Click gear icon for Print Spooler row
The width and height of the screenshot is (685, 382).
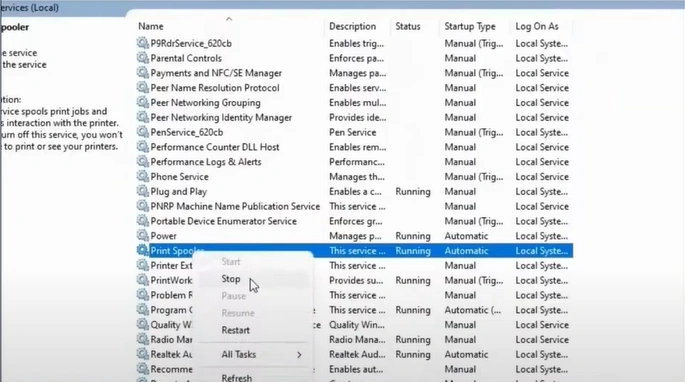pyautogui.click(x=142, y=250)
